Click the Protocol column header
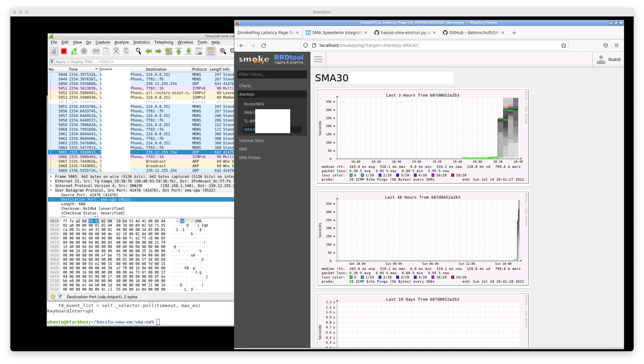The height and width of the screenshot is (364, 644). click(x=199, y=69)
